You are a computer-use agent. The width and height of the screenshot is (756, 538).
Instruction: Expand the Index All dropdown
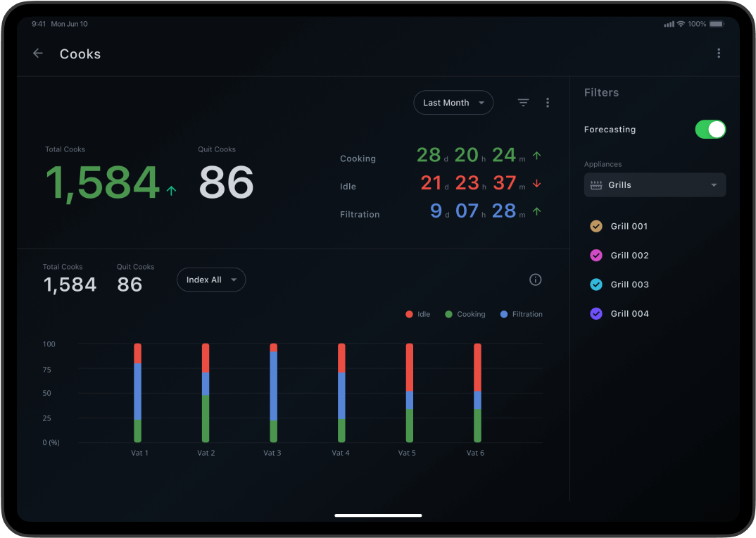210,280
